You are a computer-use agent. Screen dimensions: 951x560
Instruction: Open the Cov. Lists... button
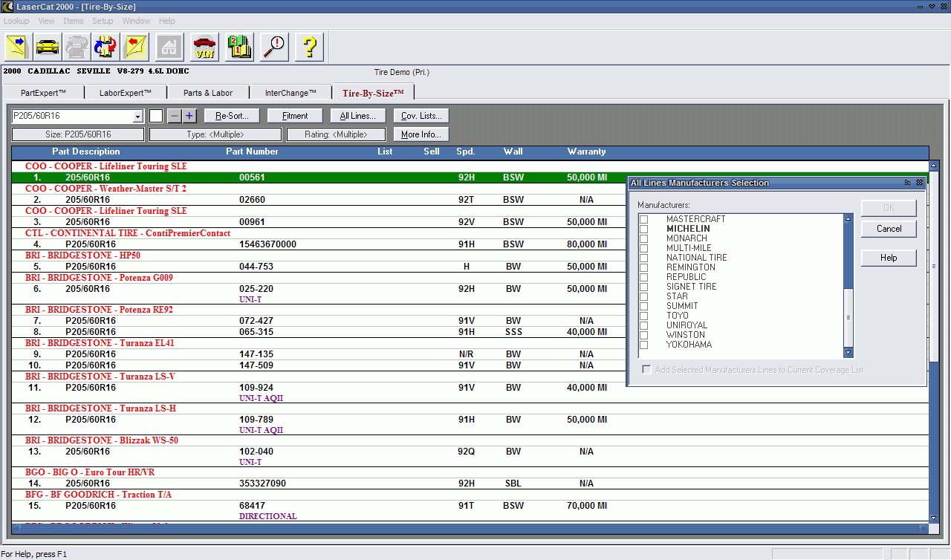click(x=421, y=116)
